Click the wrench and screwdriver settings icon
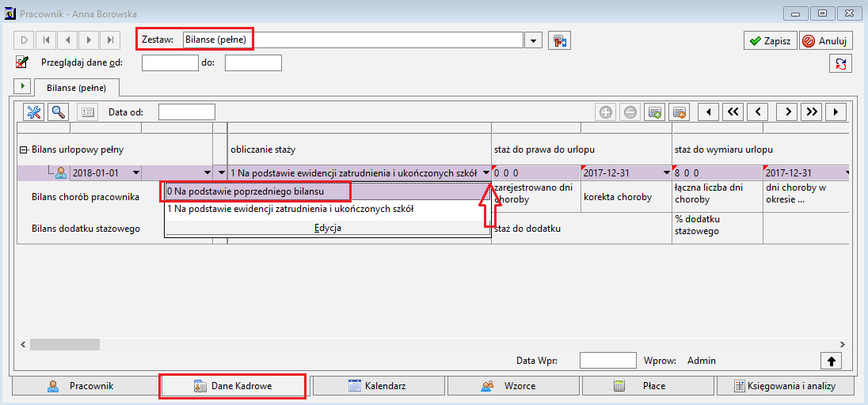The height and width of the screenshot is (405, 868). [34, 112]
